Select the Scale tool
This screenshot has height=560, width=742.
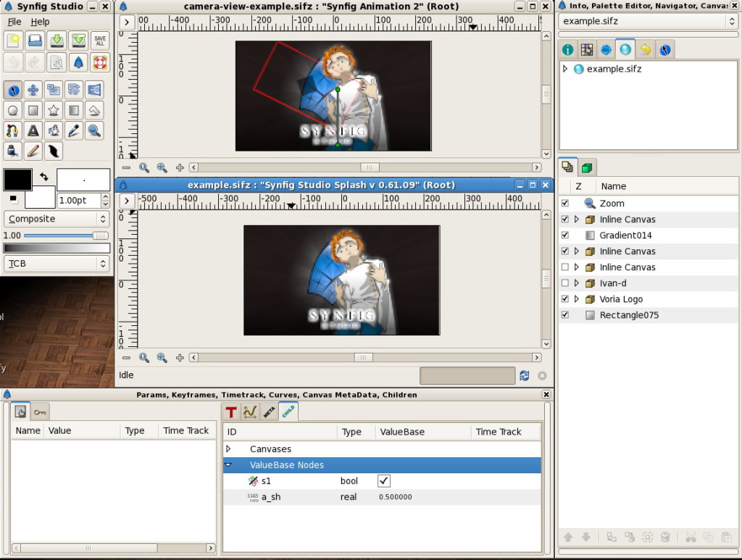(54, 90)
